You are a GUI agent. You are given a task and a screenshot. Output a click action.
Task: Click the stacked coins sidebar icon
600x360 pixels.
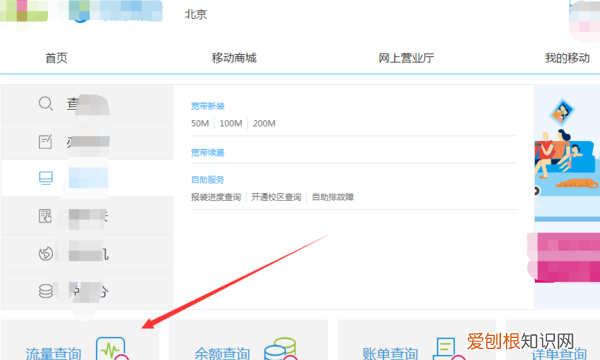[x=46, y=291]
